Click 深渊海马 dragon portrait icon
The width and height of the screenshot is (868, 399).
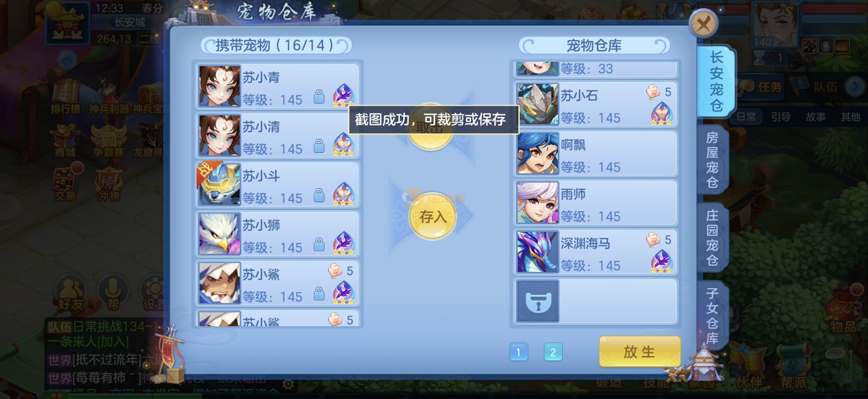pos(537,252)
